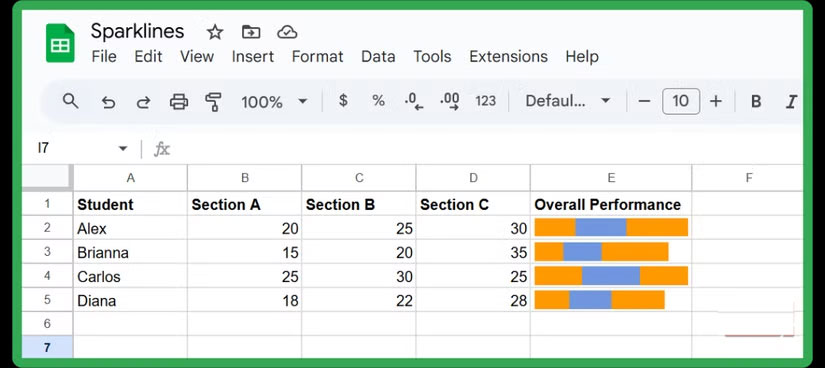Increase font size with plus button

coord(716,101)
